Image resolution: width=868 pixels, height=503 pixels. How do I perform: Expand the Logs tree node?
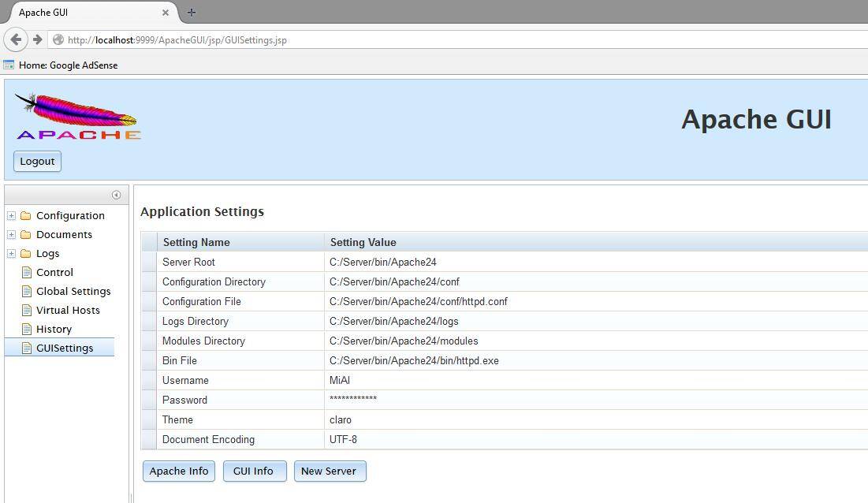11,253
